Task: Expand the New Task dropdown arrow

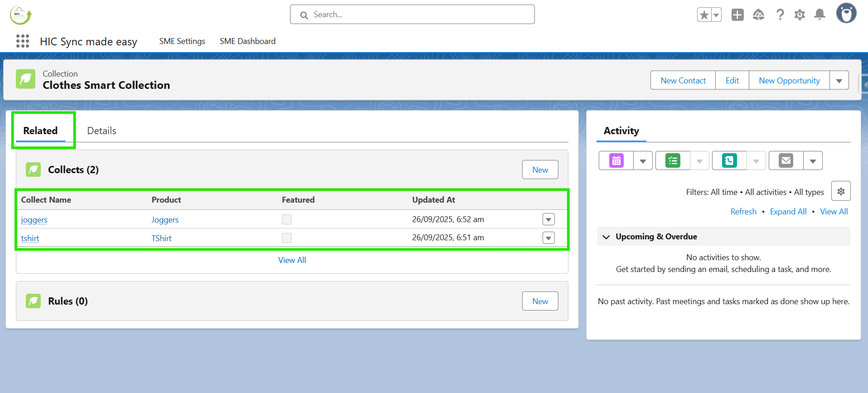Action: click(699, 160)
